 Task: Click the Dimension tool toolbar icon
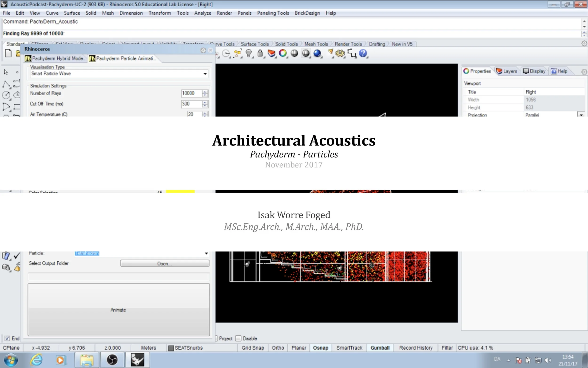351,53
